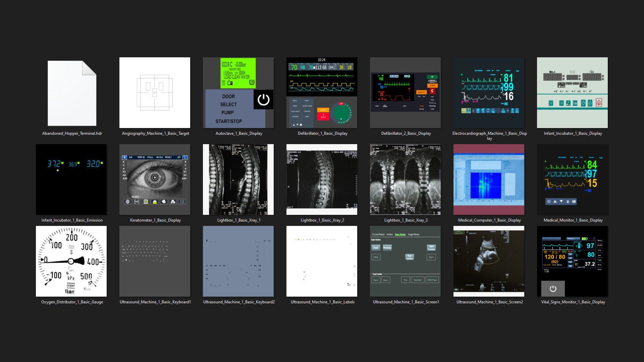
Task: Open Ultrasound_Machine_1_Basic_Keyboard2 blue thumbnail
Action: click(x=238, y=261)
